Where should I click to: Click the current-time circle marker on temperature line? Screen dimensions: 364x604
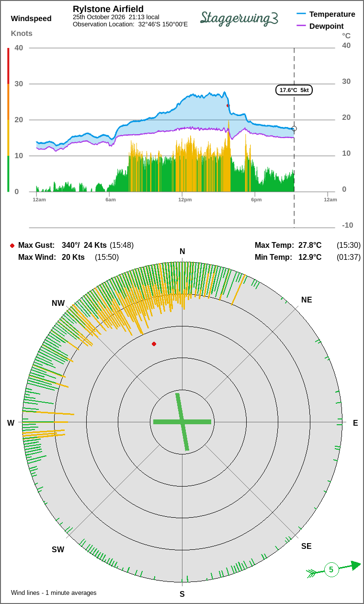tap(294, 128)
